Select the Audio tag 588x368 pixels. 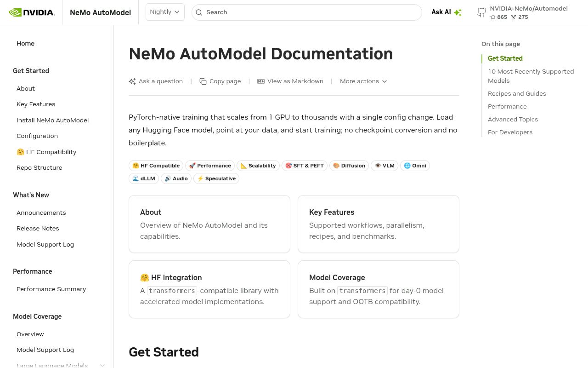(x=176, y=178)
